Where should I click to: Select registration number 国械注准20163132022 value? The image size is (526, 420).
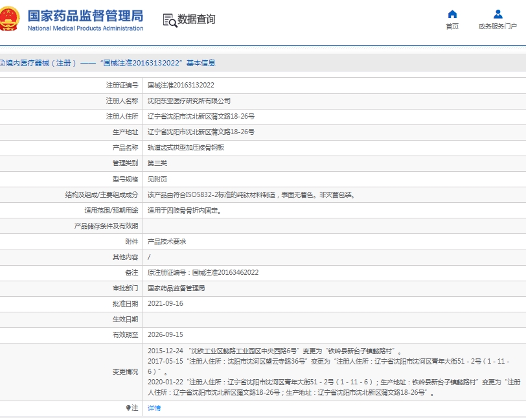point(181,86)
